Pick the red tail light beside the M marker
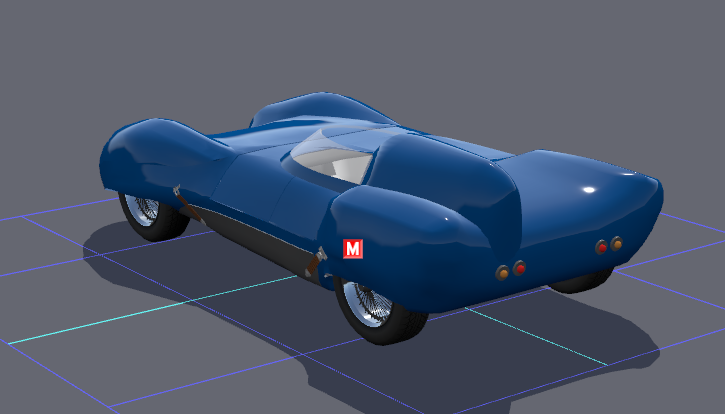Image resolution: width=725 pixels, height=414 pixels. [520, 268]
